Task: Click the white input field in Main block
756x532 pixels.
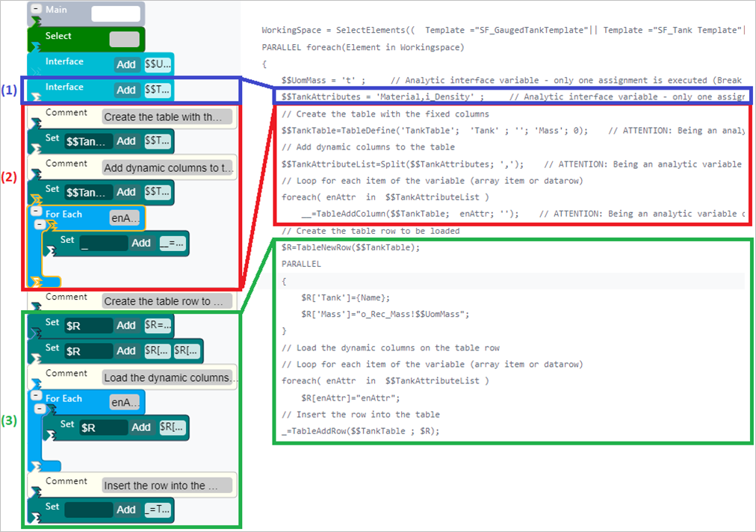Action: 116,13
